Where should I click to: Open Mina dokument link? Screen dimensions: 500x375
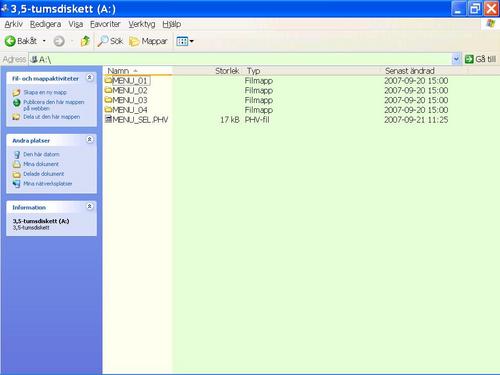click(41, 164)
